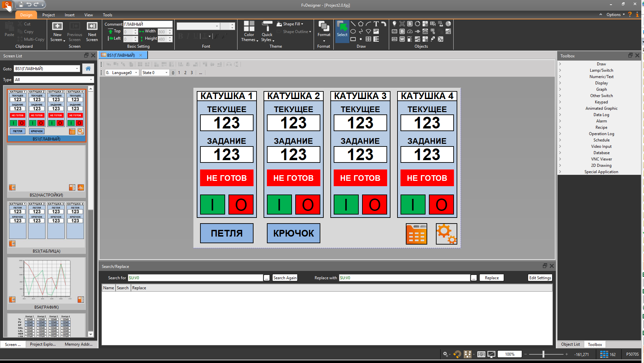Toggle fit-to-screen zoom icon
The width and height of the screenshot is (644, 363).
click(491, 354)
